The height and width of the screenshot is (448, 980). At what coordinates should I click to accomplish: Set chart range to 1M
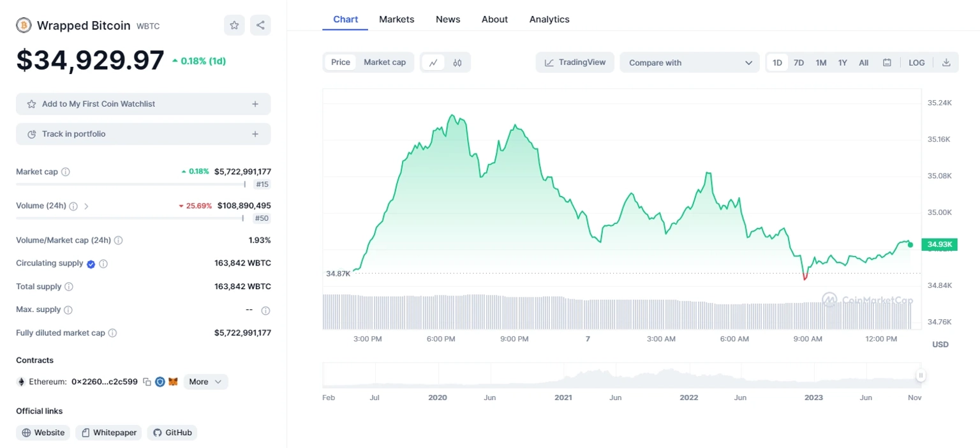click(821, 63)
